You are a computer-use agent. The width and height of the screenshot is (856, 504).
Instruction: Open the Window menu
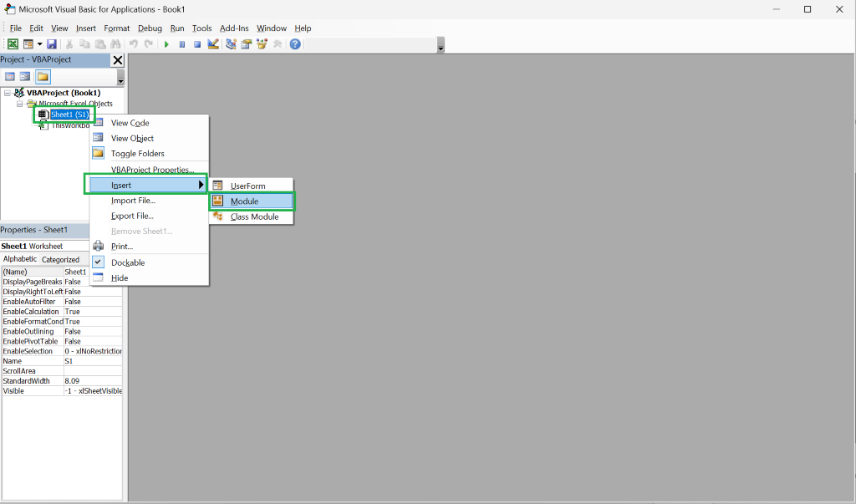272,28
